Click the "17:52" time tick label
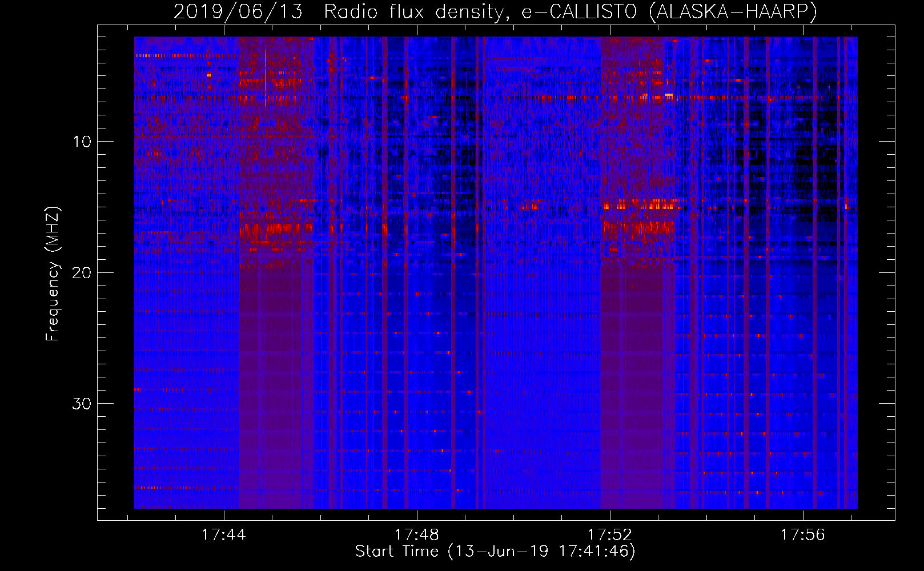Screen dimensions: 924x571 tap(610, 534)
